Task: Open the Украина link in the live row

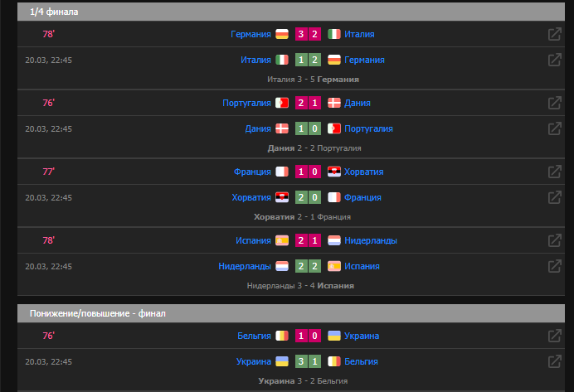Action: 362,336
